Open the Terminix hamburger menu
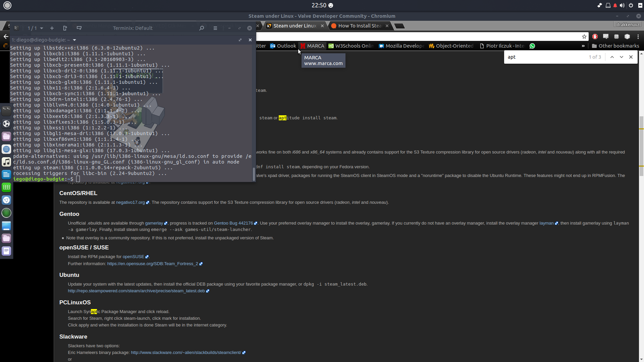The width and height of the screenshot is (644, 362). [215, 28]
